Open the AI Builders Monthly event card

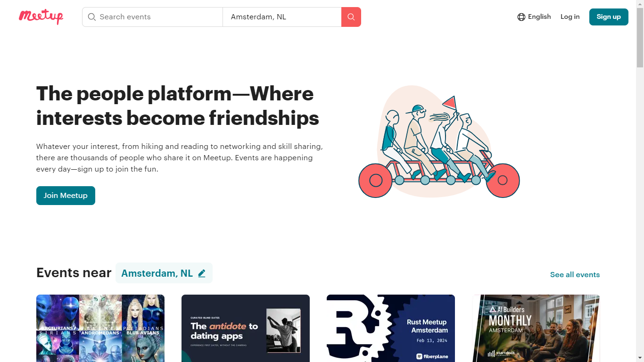pyautogui.click(x=536, y=329)
